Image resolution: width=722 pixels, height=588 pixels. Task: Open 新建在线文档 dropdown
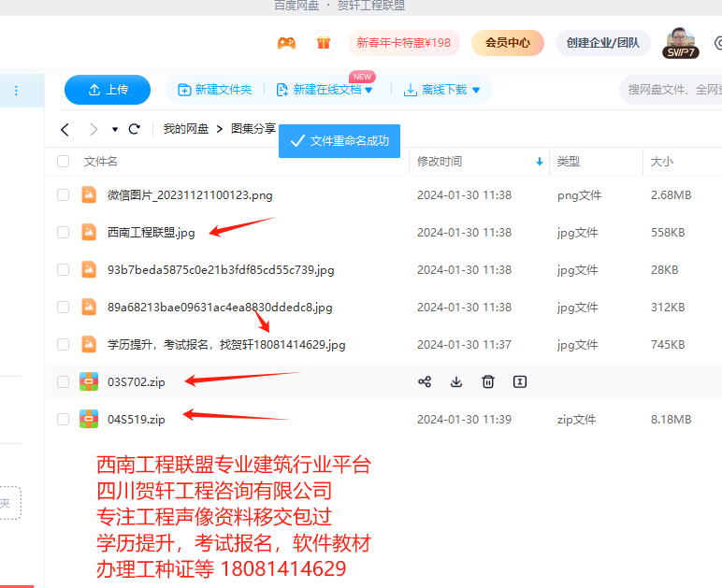coord(325,90)
